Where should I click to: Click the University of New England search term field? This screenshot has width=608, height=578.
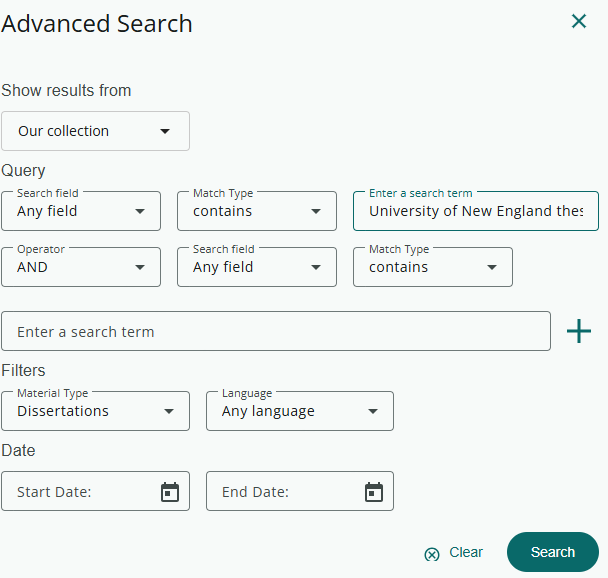476,211
